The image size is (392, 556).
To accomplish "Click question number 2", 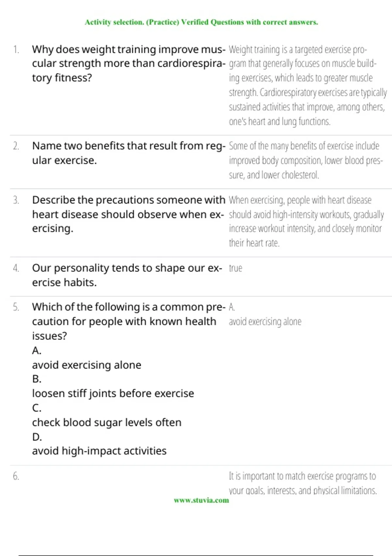I will [16, 146].
